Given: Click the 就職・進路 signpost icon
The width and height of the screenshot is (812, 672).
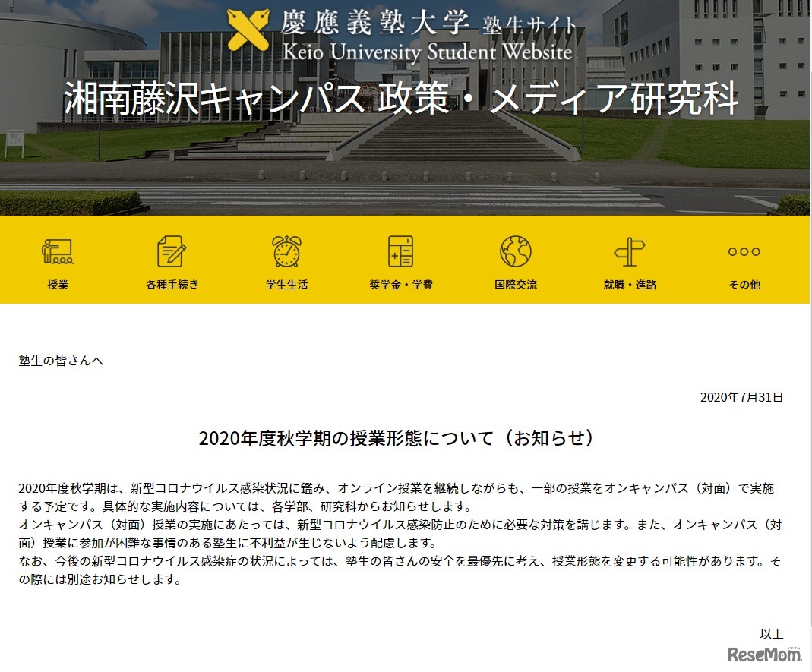Looking at the screenshot, I should (629, 251).
